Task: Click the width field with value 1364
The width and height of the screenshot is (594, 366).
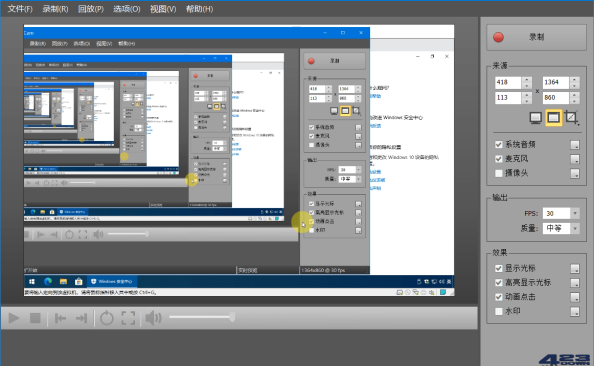Action: tap(556, 82)
